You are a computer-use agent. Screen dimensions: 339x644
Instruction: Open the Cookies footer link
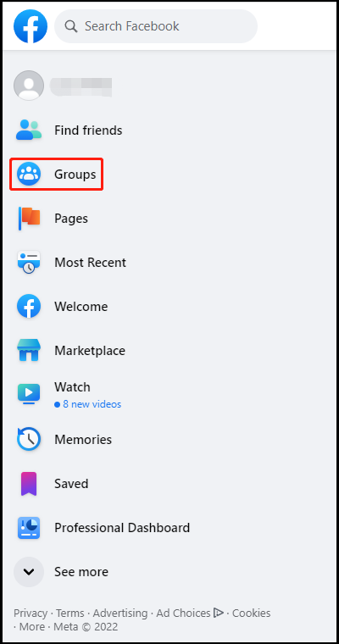pyautogui.click(x=252, y=613)
